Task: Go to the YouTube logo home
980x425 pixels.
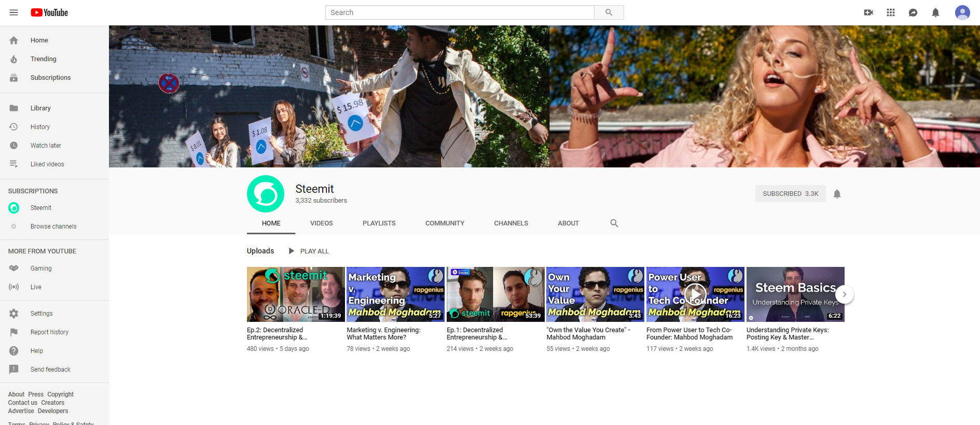Action: click(x=49, y=12)
